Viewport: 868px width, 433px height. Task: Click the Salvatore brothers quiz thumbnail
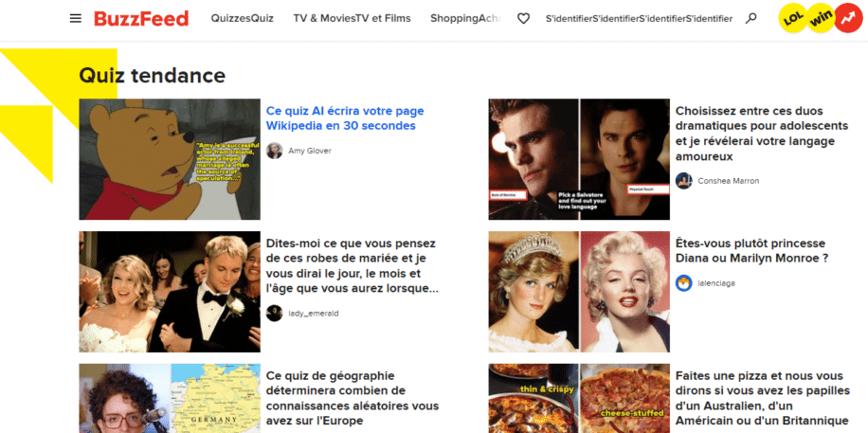pyautogui.click(x=579, y=159)
